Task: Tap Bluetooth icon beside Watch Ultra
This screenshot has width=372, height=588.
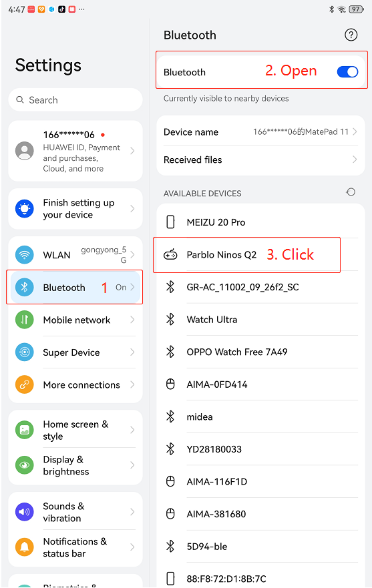Action: coord(170,320)
